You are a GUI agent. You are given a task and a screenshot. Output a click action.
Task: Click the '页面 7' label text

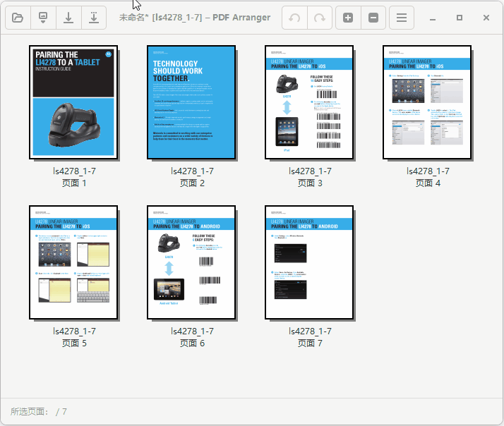tap(310, 343)
